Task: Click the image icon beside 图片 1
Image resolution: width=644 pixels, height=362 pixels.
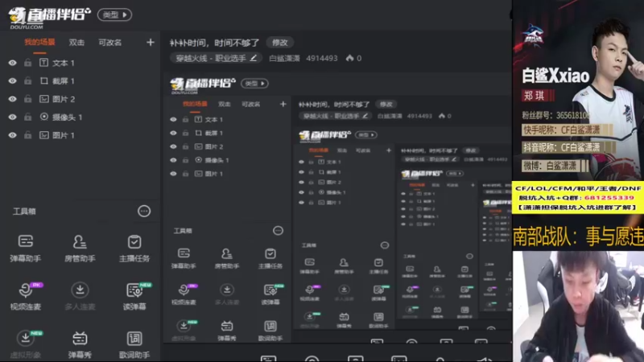Action: point(44,134)
